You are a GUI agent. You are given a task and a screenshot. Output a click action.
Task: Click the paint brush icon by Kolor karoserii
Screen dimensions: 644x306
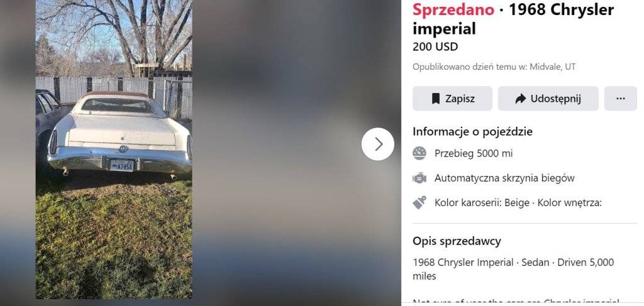pos(419,202)
